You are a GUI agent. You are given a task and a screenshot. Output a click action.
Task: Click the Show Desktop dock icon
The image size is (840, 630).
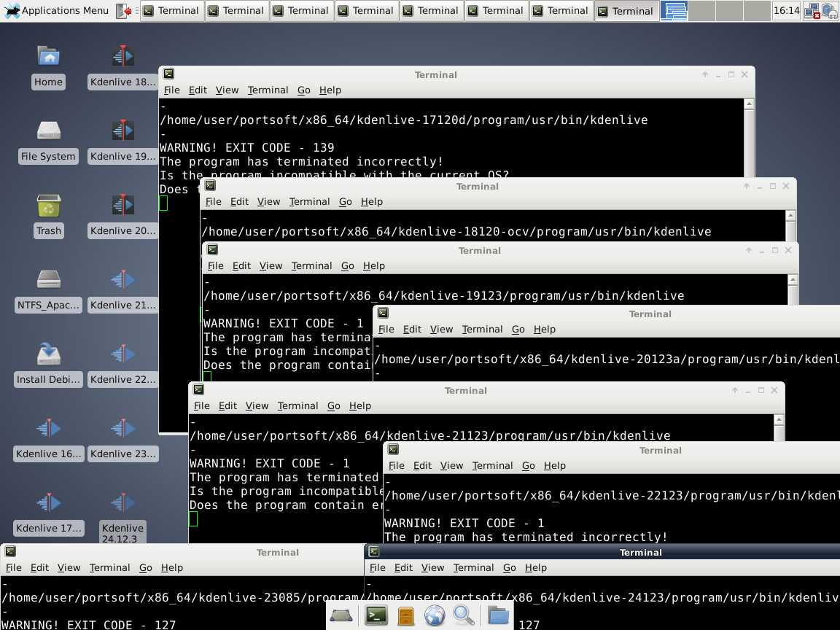(x=341, y=615)
